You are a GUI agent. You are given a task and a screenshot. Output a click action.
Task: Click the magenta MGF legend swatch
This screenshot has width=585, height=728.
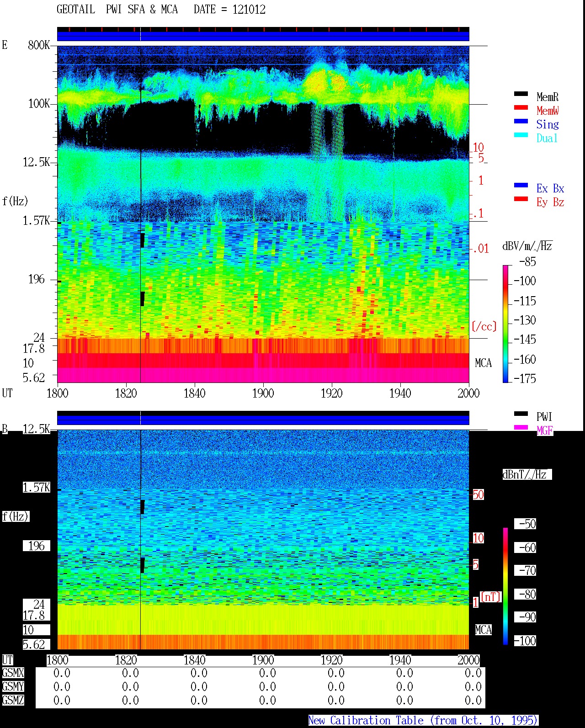[521, 427]
